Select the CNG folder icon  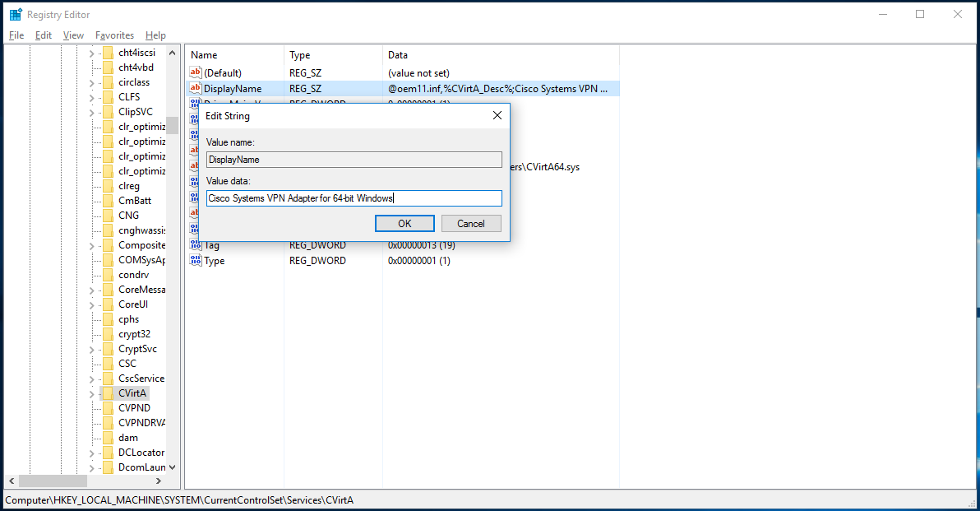pos(109,215)
